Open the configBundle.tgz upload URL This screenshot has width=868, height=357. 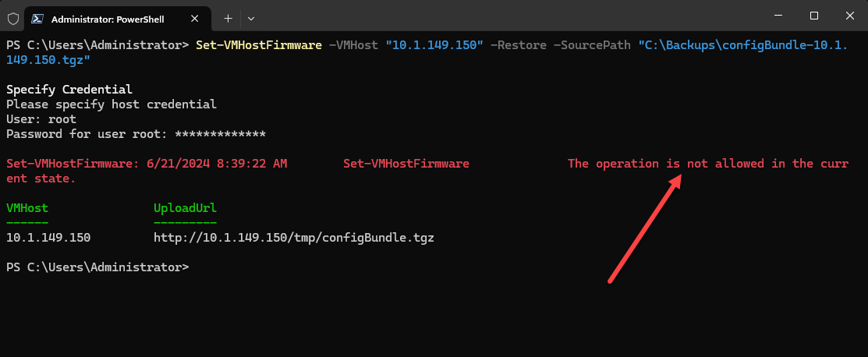click(293, 237)
